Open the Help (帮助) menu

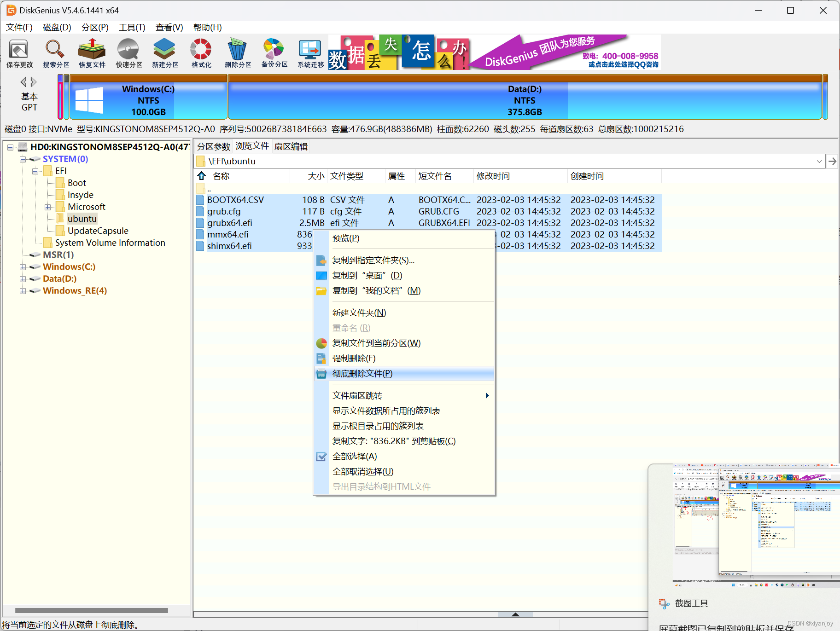[x=207, y=27]
